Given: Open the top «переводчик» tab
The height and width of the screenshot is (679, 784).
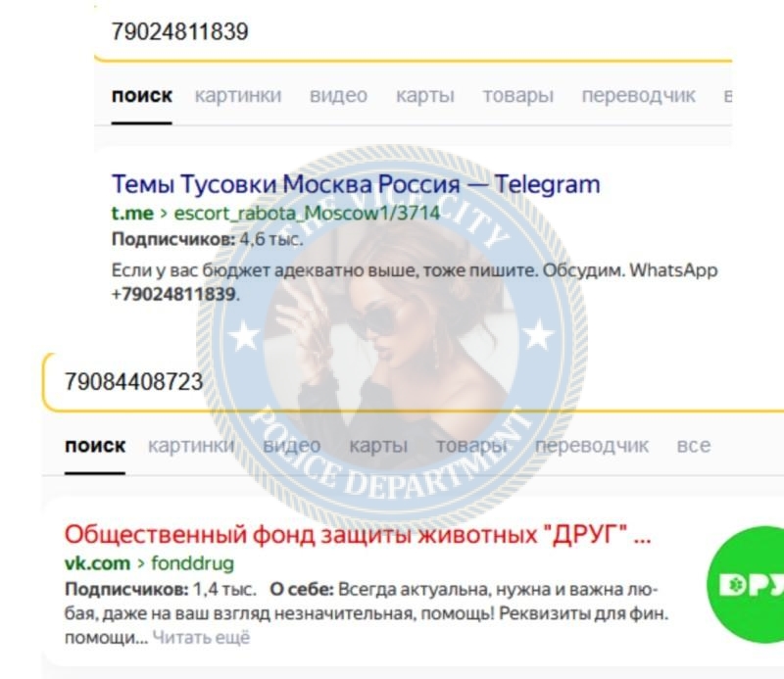Looking at the screenshot, I should [x=639, y=95].
